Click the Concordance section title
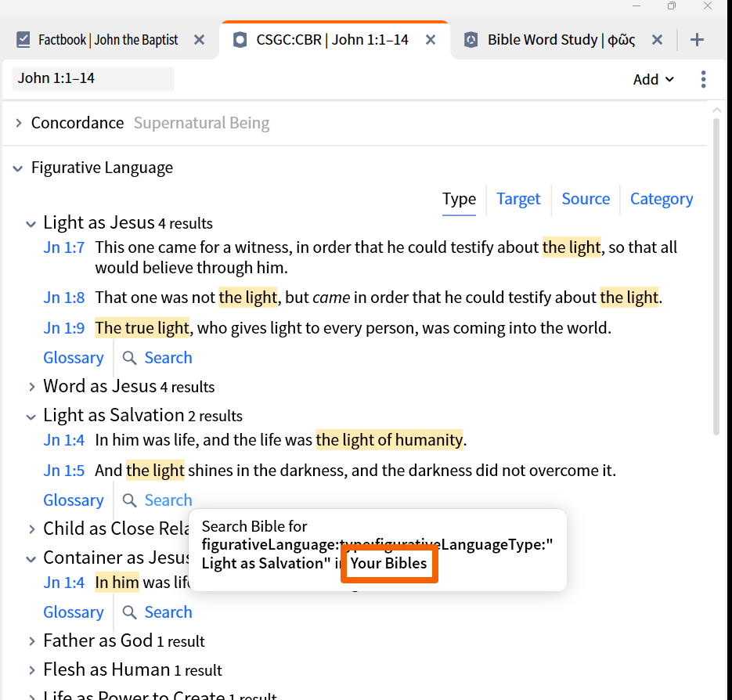This screenshot has width=732, height=700. [78, 123]
